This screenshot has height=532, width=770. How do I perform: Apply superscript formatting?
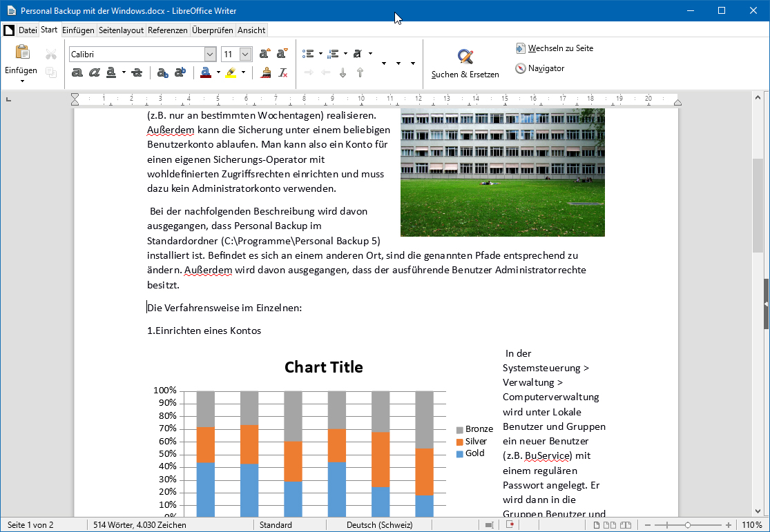point(180,72)
